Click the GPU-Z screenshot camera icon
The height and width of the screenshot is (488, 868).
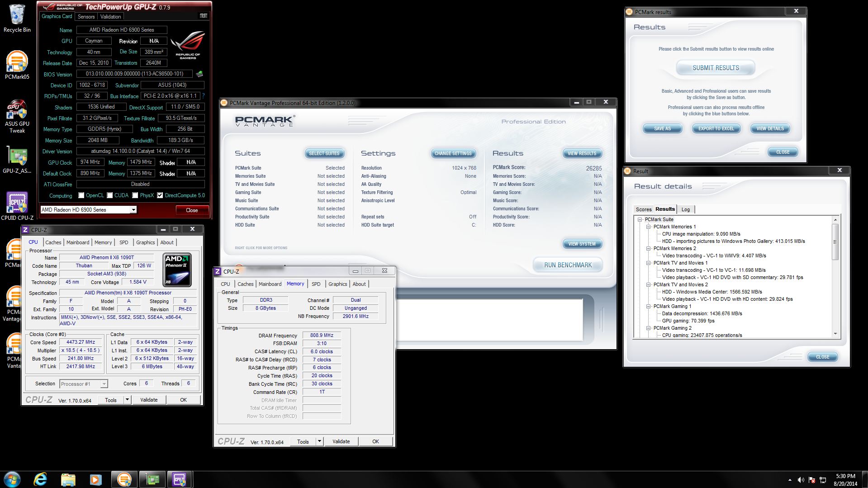click(204, 16)
